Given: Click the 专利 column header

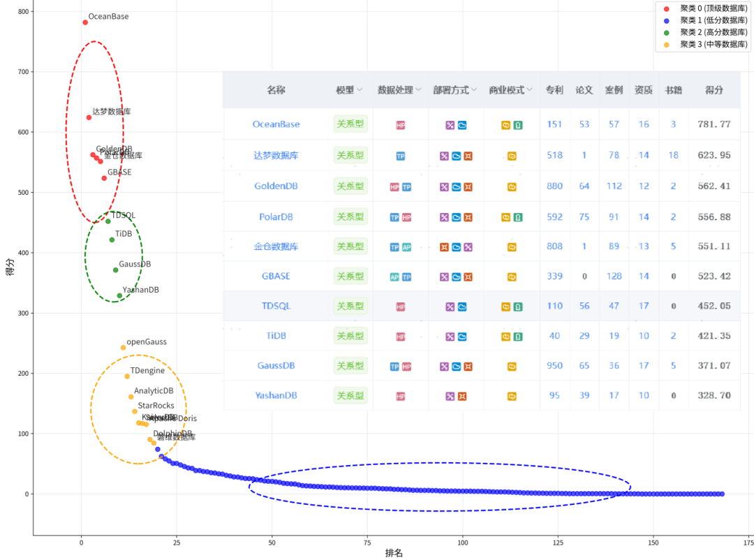Looking at the screenshot, I should click(x=554, y=90).
